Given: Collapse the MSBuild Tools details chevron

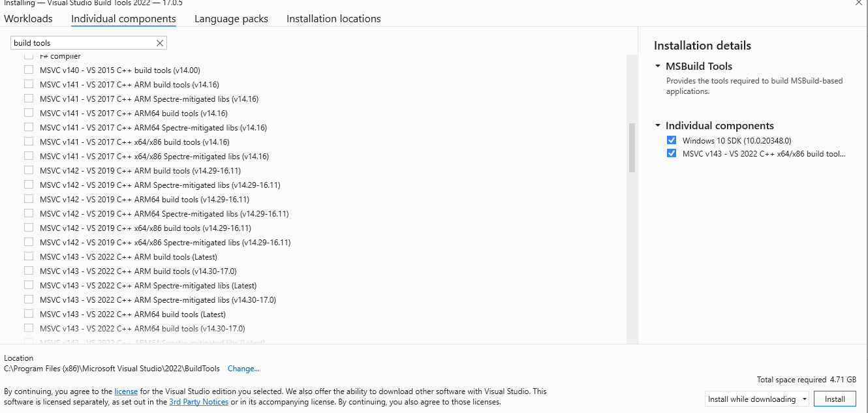Looking at the screenshot, I should pyautogui.click(x=658, y=66).
